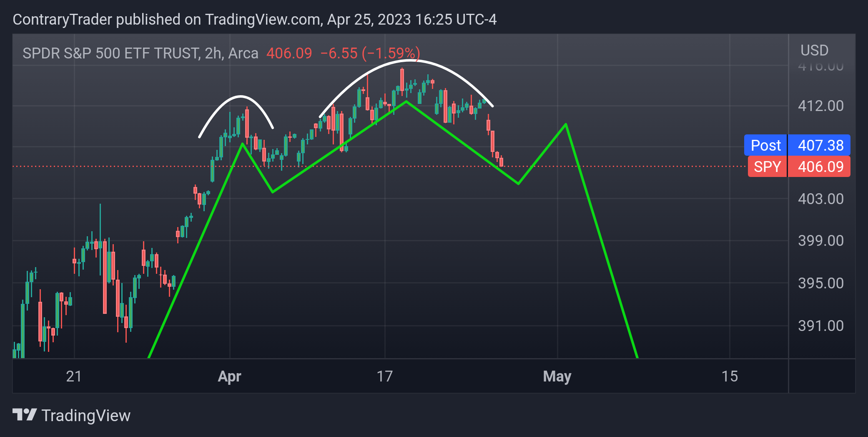Viewport: 868px width, 437px height.
Task: Click the ContraryTrader published header text
Action: pos(255,20)
